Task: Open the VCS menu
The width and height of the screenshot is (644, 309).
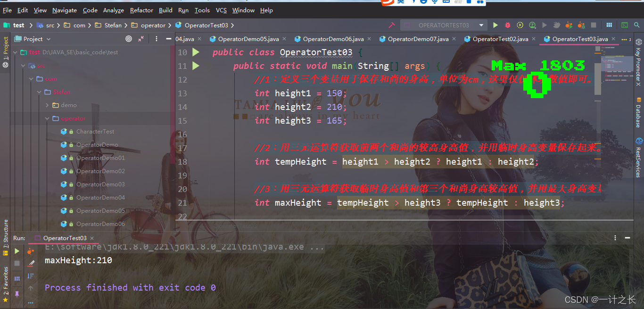Action: (x=221, y=10)
